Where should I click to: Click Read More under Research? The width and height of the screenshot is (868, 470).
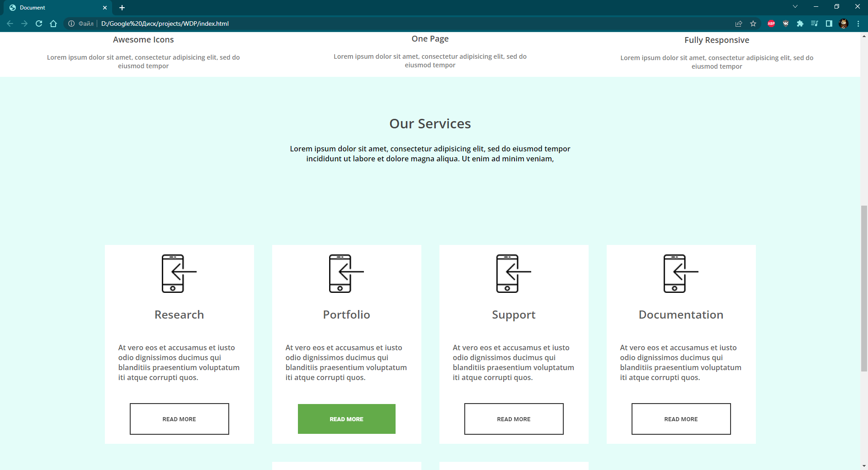pyautogui.click(x=179, y=419)
